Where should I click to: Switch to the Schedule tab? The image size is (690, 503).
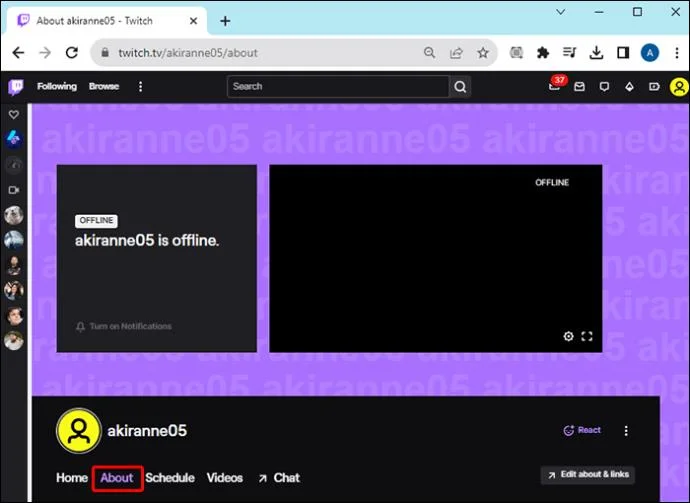170,478
